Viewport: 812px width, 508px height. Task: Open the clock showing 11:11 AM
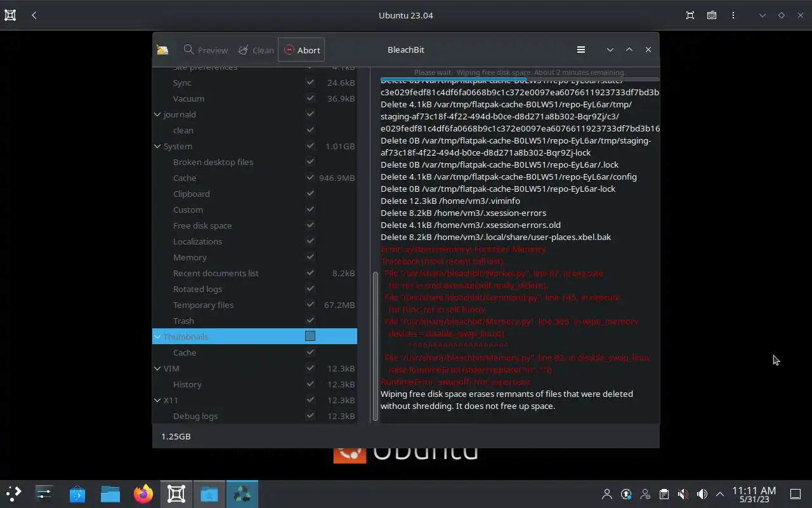tap(754, 494)
